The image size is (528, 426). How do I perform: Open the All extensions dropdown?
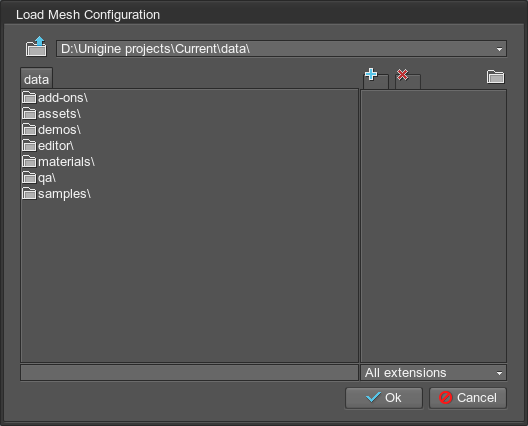[433, 373]
